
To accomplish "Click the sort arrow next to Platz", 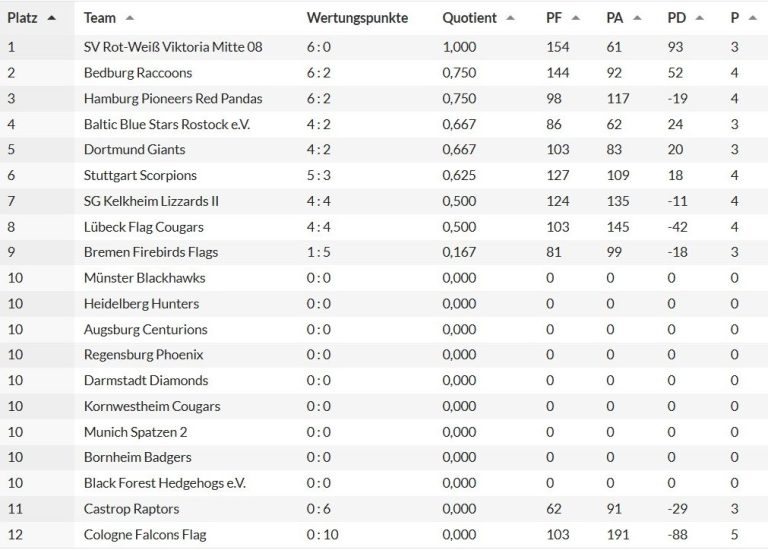I will click(52, 18).
